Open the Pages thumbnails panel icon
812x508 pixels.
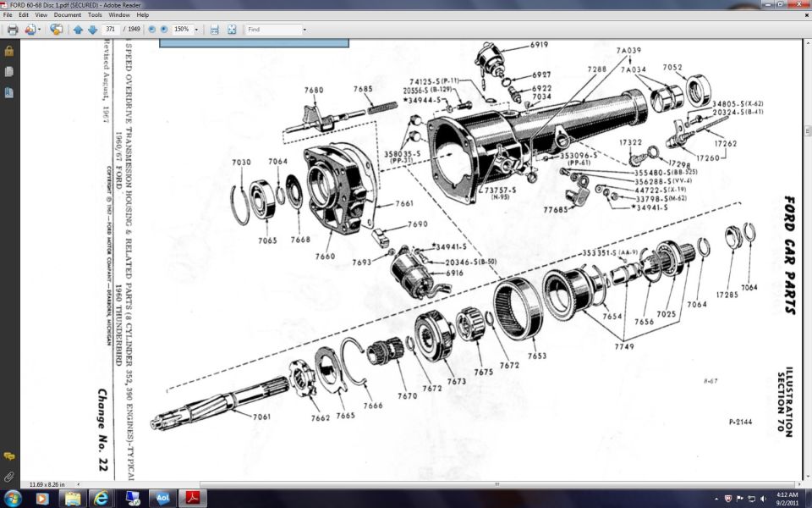pyautogui.click(x=8, y=71)
